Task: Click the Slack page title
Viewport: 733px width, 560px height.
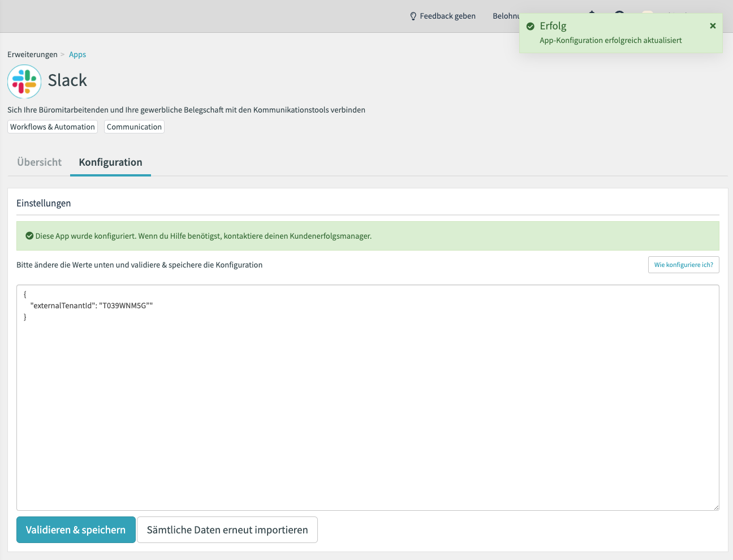Action: 67,80
